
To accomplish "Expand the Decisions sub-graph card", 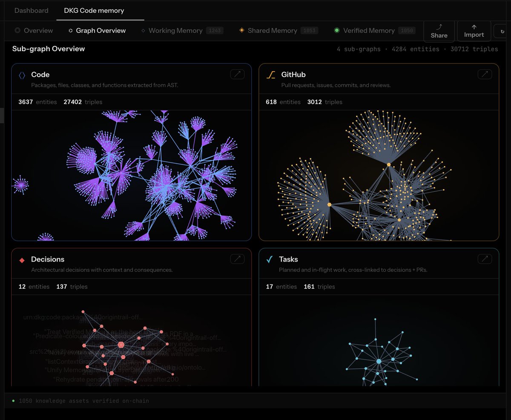I will (x=238, y=259).
